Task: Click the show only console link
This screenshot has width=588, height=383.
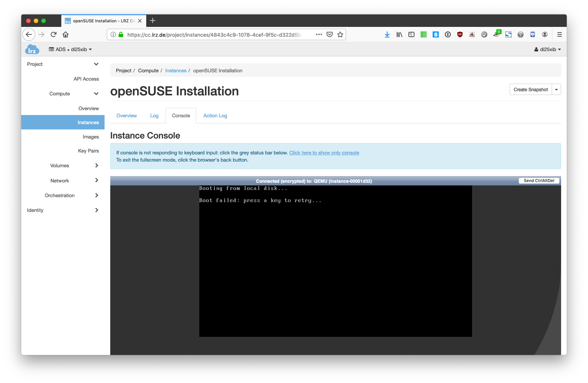Action: (x=324, y=153)
